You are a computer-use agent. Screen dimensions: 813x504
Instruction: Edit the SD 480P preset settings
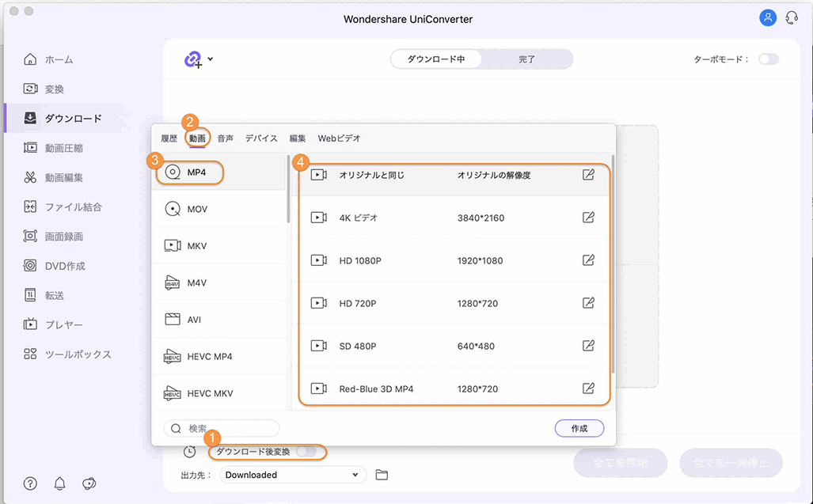click(588, 346)
